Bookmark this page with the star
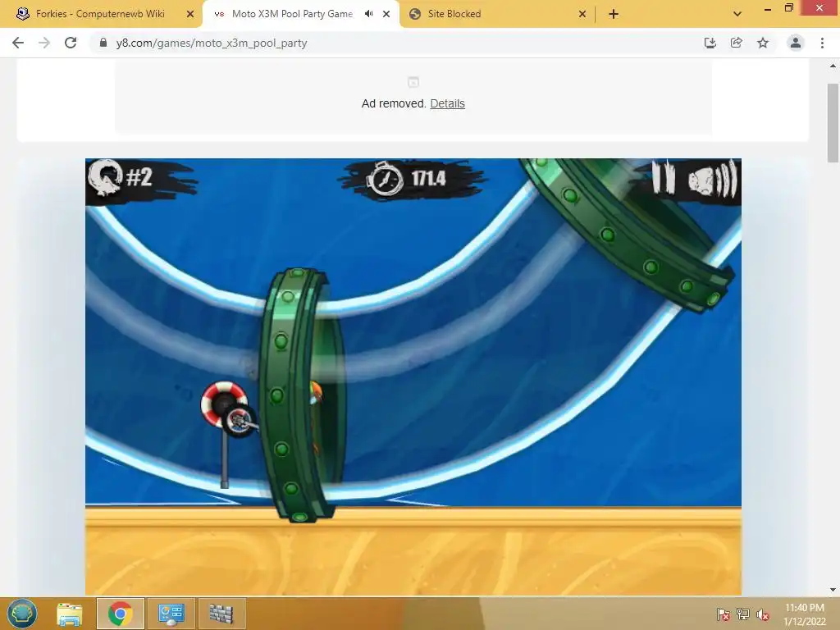Image resolution: width=840 pixels, height=630 pixels. [763, 43]
